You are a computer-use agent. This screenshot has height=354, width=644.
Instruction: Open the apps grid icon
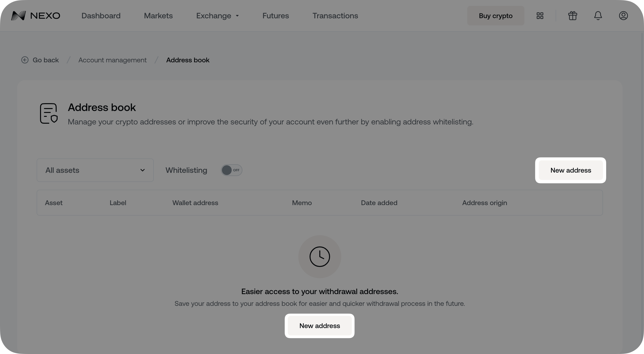[540, 16]
